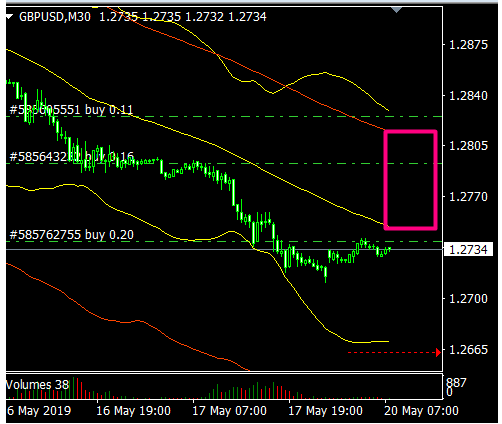502x424 pixels.
Task: Click the 887 volume scale value
Action: [x=456, y=382]
